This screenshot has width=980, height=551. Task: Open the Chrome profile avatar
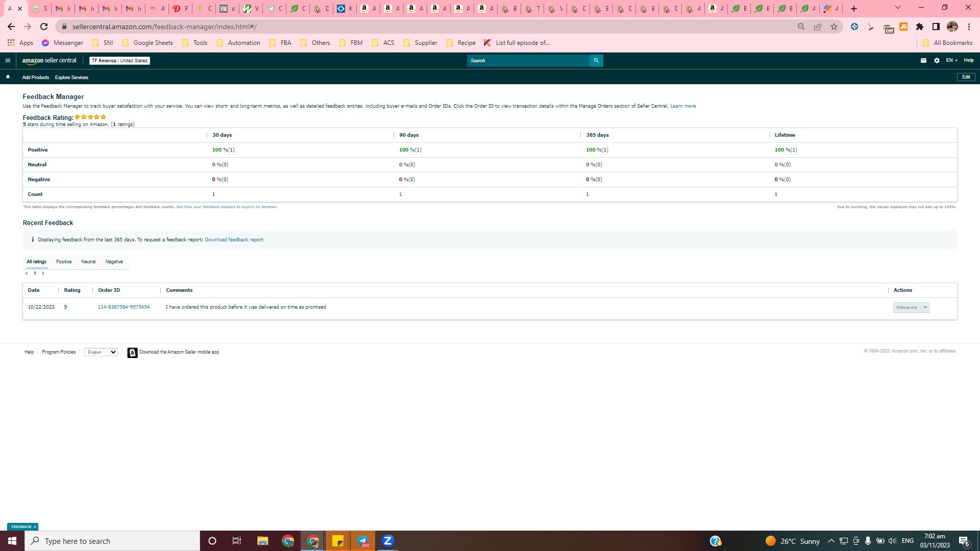952,27
